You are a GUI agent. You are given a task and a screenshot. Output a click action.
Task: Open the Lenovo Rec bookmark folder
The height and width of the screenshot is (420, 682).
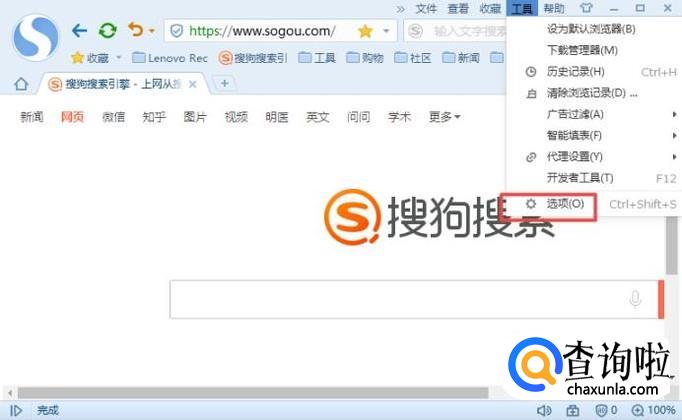coord(170,58)
